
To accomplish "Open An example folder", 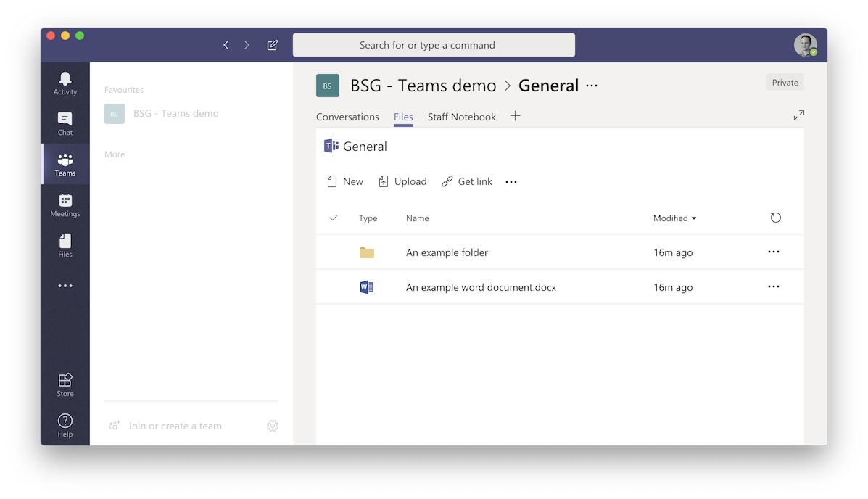I will [x=447, y=252].
